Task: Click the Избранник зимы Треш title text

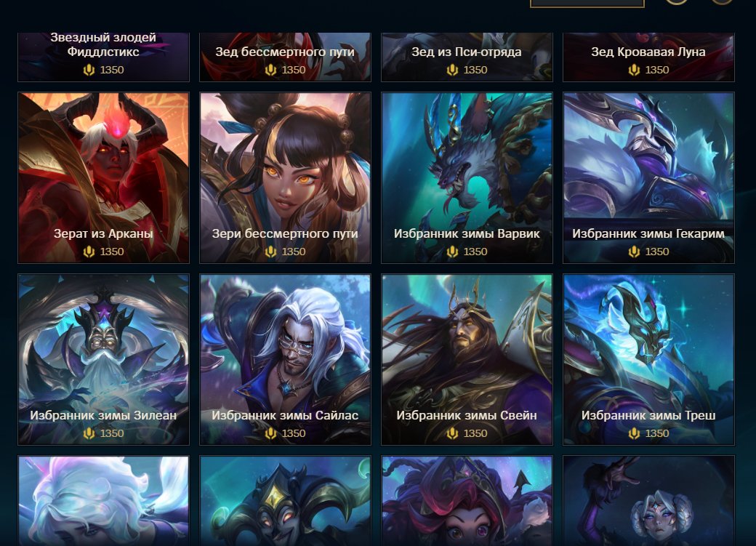Action: (648, 415)
